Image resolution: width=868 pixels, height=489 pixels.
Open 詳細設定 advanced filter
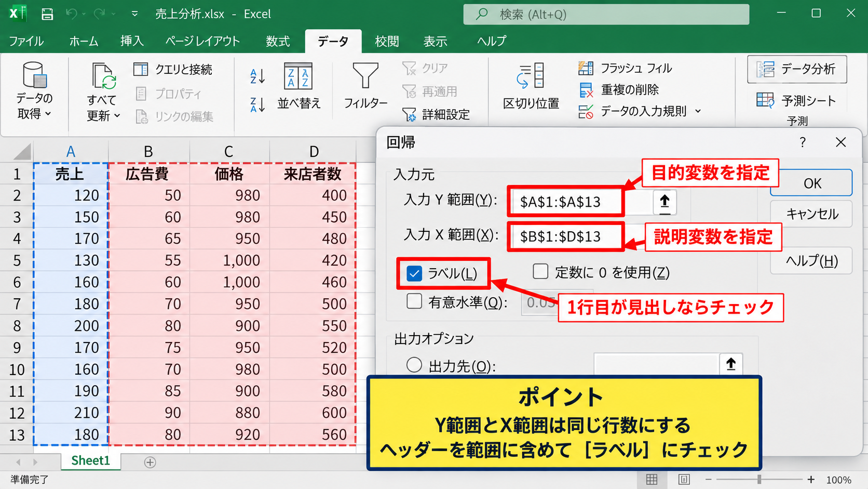point(436,114)
